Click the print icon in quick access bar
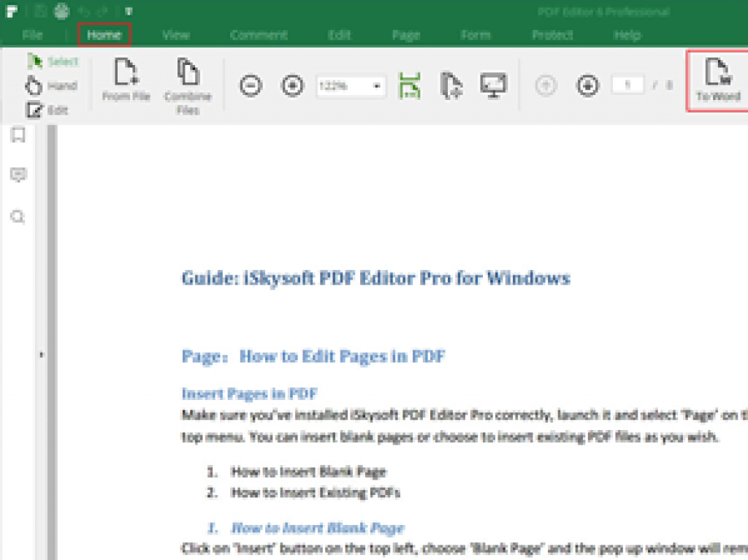 pyautogui.click(x=61, y=11)
